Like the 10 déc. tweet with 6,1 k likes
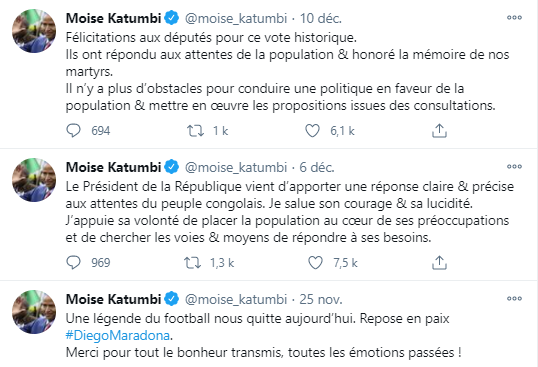This screenshot has height=367, width=538. point(312,131)
